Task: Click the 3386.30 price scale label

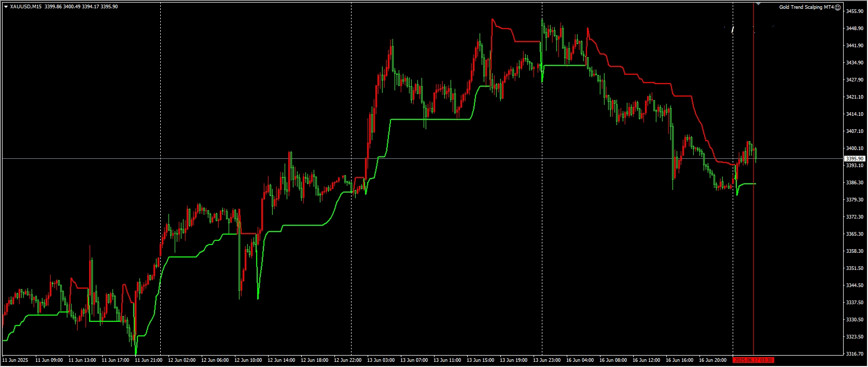Action: [x=855, y=183]
